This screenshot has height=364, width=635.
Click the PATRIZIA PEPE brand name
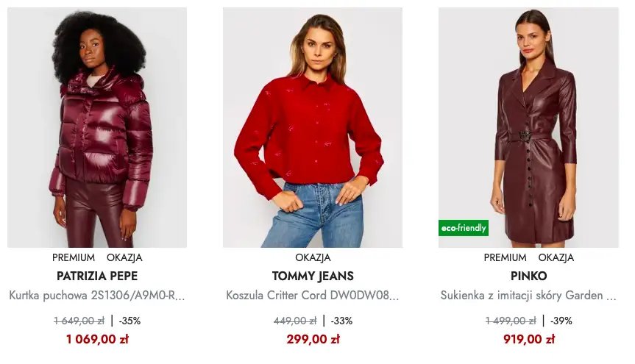tap(97, 276)
